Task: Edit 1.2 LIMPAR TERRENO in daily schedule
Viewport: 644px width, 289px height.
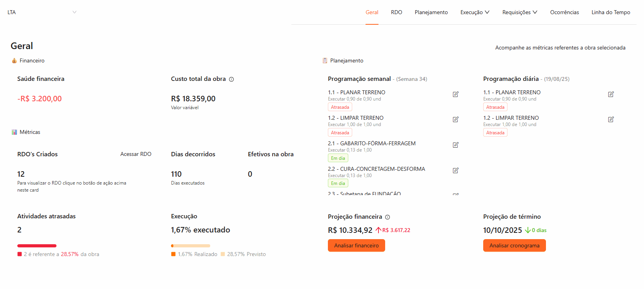Action: pos(611,119)
